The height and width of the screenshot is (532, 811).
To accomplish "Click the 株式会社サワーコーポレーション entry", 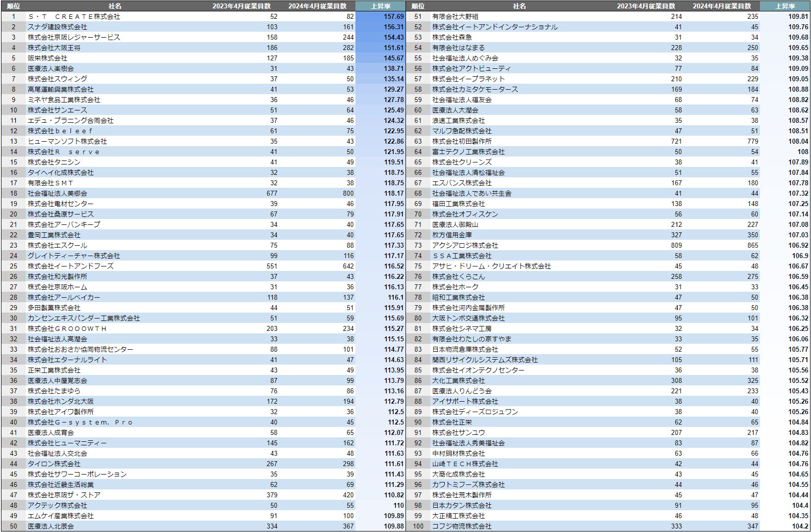I will pos(77,474).
